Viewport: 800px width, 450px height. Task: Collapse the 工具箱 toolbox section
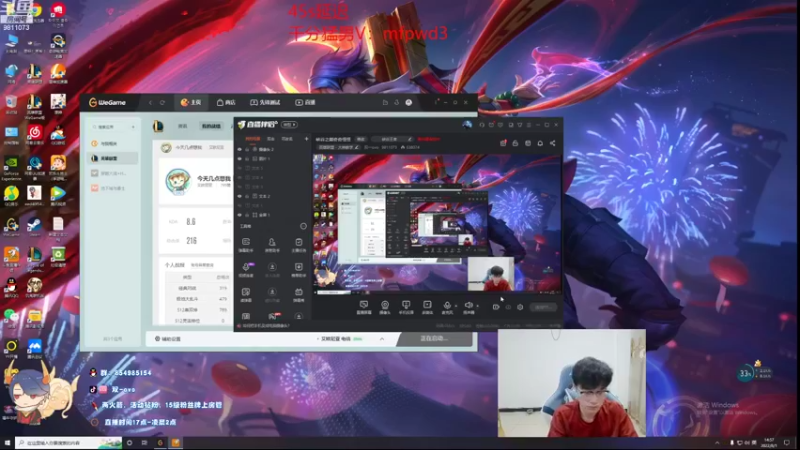[303, 226]
